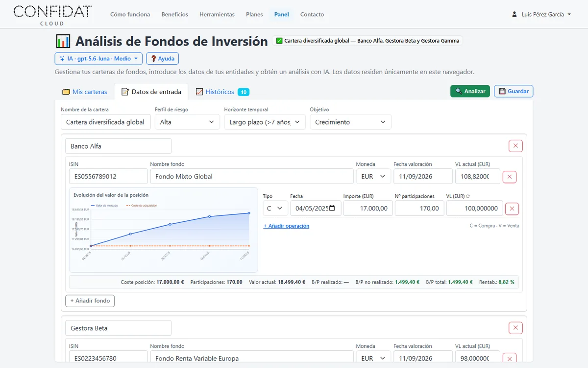Viewport: 588px width, 368px height.
Task: Open the Perfil de riesgo dropdown
Action: point(187,122)
